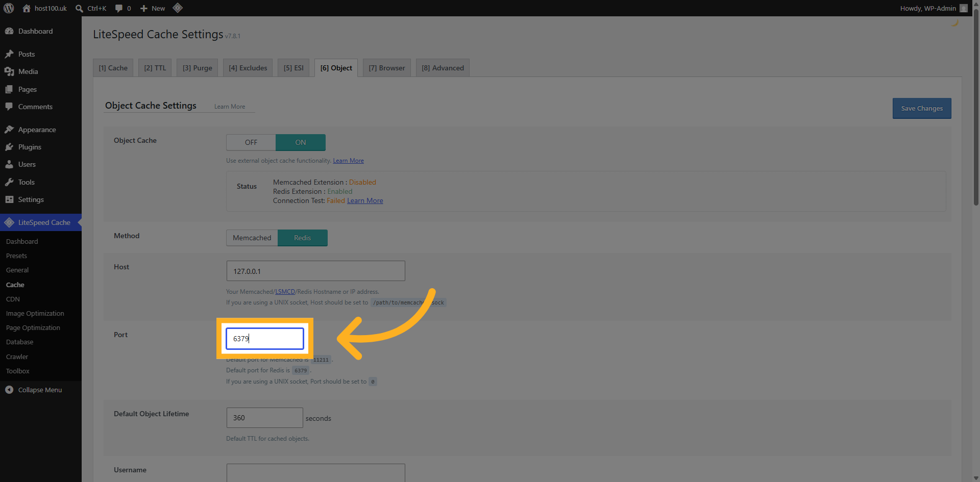The width and height of the screenshot is (980, 482).
Task: Click the Collapse Menu arrow icon
Action: (x=9, y=390)
